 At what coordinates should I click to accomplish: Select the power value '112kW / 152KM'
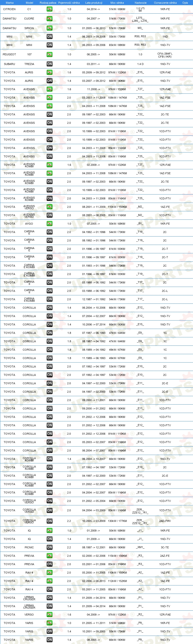117,581
